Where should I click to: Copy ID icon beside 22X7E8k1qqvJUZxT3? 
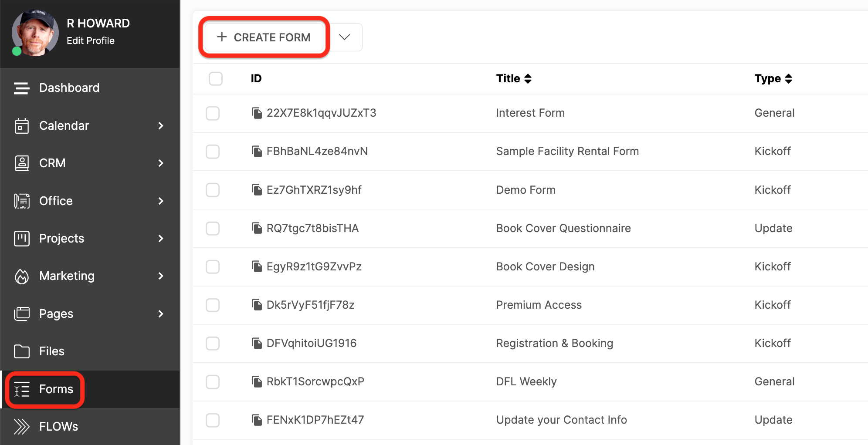[257, 113]
